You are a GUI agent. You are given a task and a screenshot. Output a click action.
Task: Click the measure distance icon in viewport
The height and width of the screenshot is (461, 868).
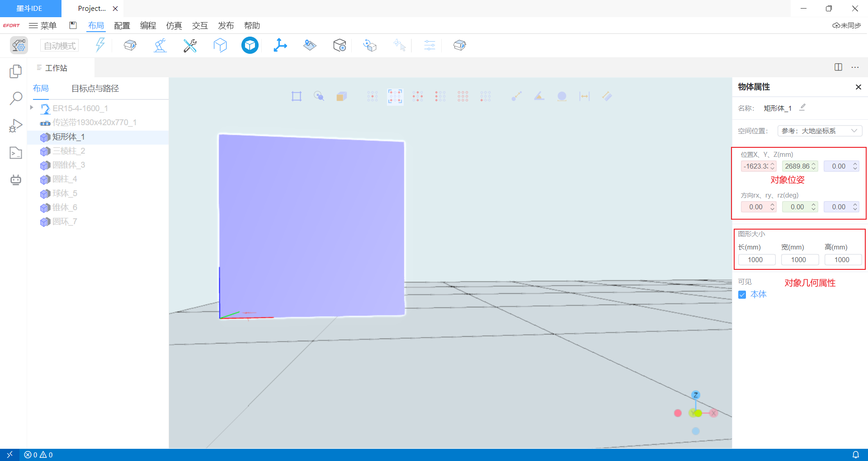[585, 96]
